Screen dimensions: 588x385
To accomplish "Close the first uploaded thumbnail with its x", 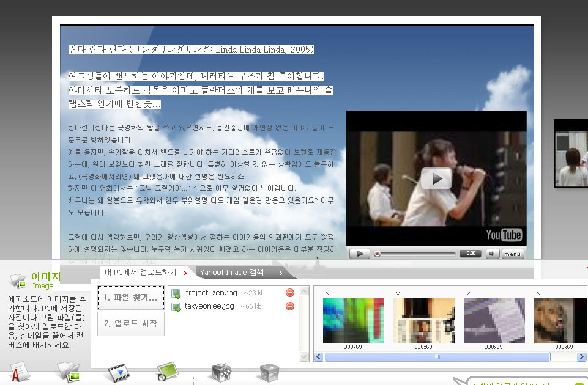I will [327, 294].
